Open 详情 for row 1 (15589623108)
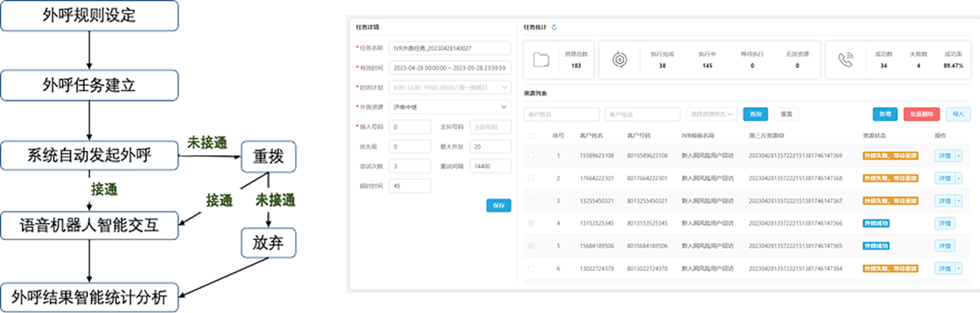This screenshot has height=313, width=980. coord(944,155)
